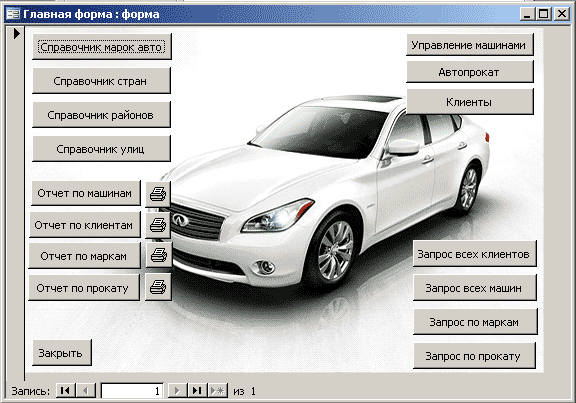
Task: Print the Отчет по прокату report
Action: pyautogui.click(x=158, y=287)
